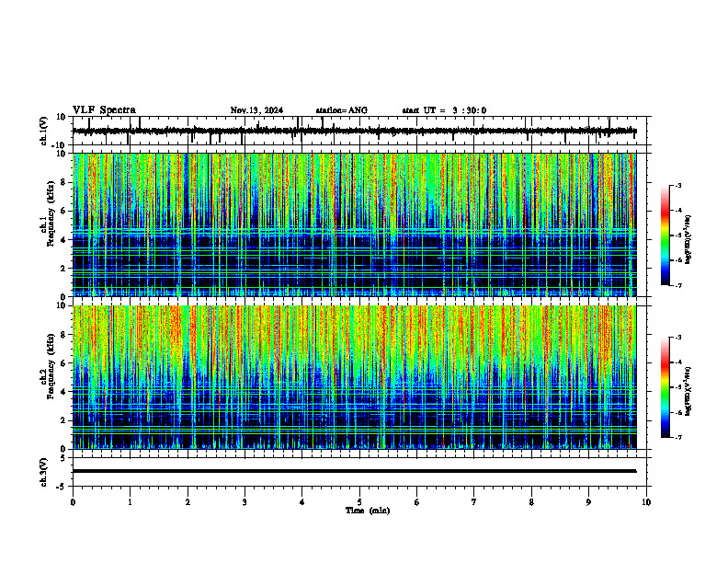Select the ch.1 spectrogram color scale bar
Image resolution: width=728 pixels, height=563 pixels.
click(665, 236)
